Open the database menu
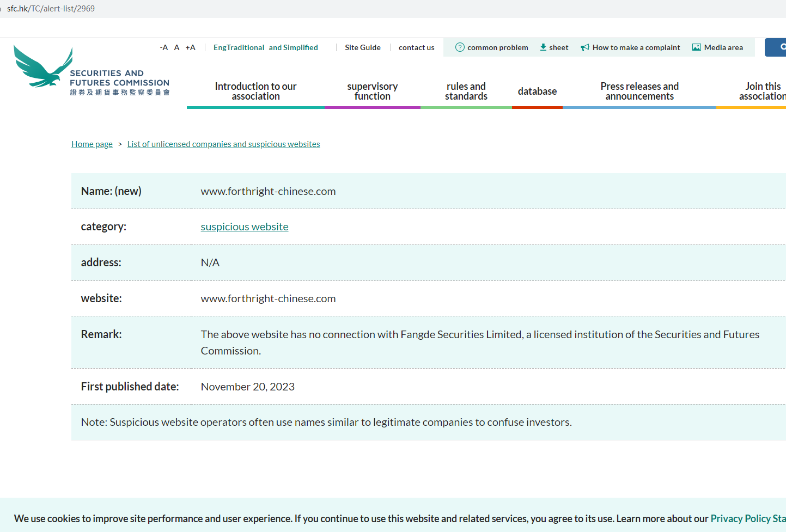This screenshot has height=532, width=786. (537, 91)
